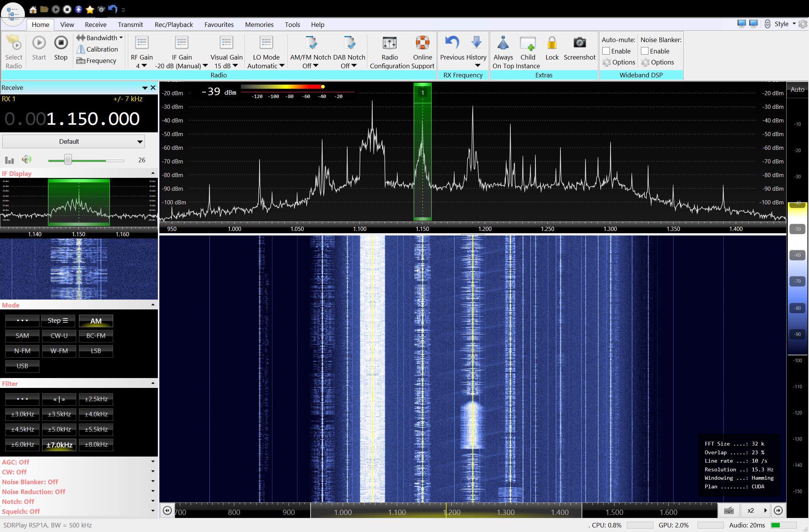Toggle Always On Top
Viewport: 809px width, 532px height.
503,43
